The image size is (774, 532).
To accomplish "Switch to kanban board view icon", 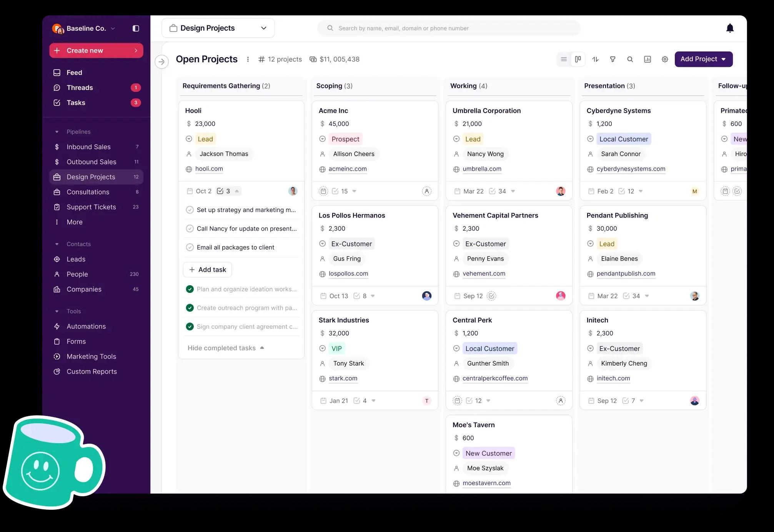I will [x=578, y=59].
